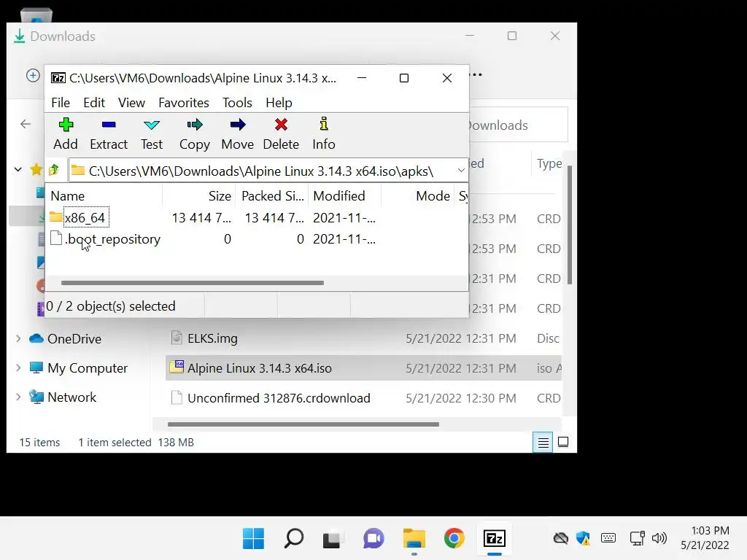
Task: Click Explorer's Type column header
Action: click(x=549, y=163)
